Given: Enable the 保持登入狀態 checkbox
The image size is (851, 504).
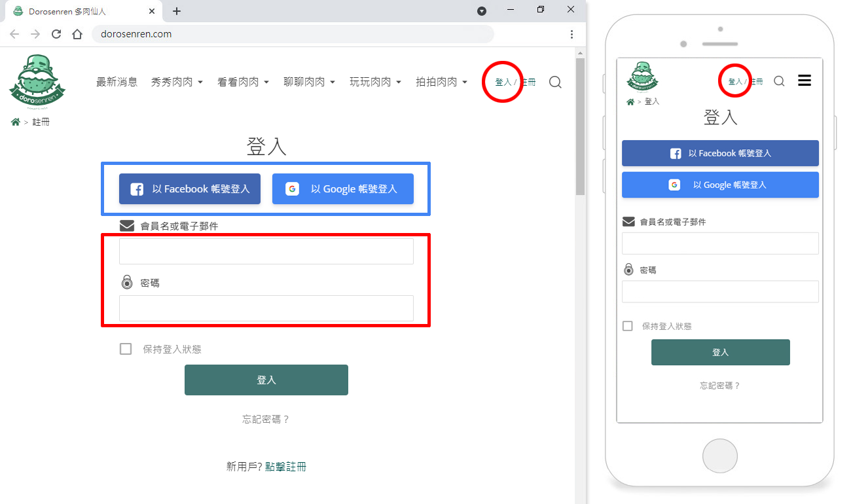Looking at the screenshot, I should (125, 349).
